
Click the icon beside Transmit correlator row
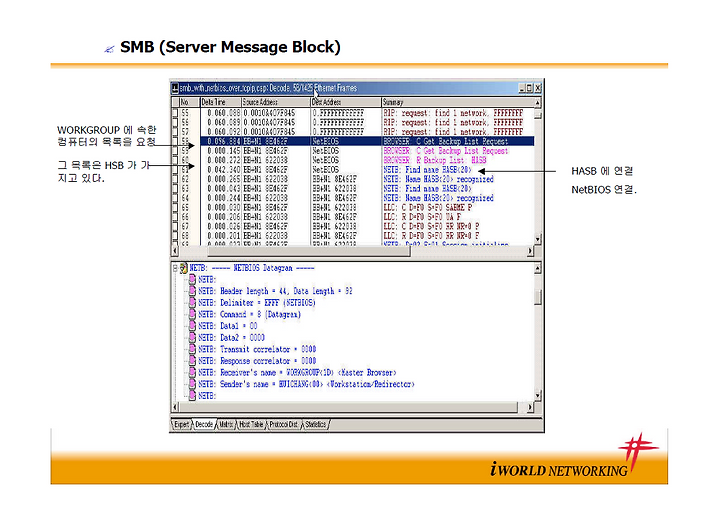click(192, 349)
